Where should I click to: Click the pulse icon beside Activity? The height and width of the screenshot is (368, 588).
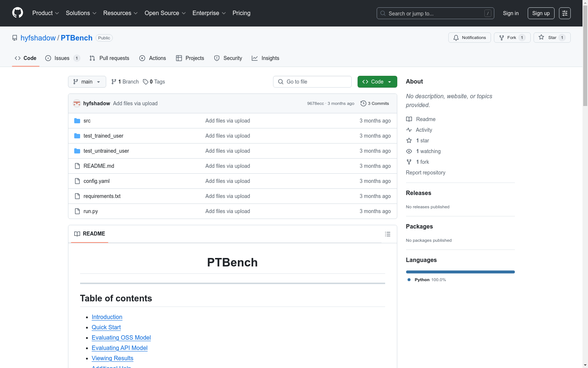(x=409, y=130)
